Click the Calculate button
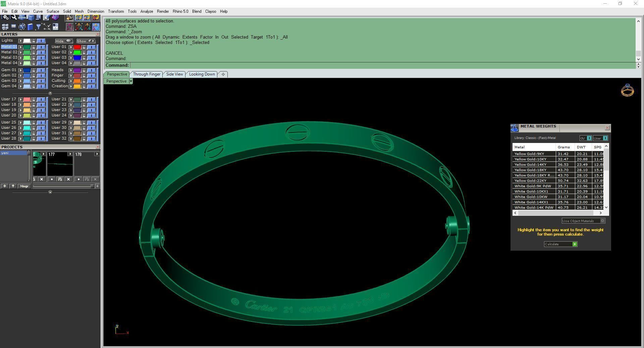Image resolution: width=644 pixels, height=348 pixels. (x=560, y=244)
